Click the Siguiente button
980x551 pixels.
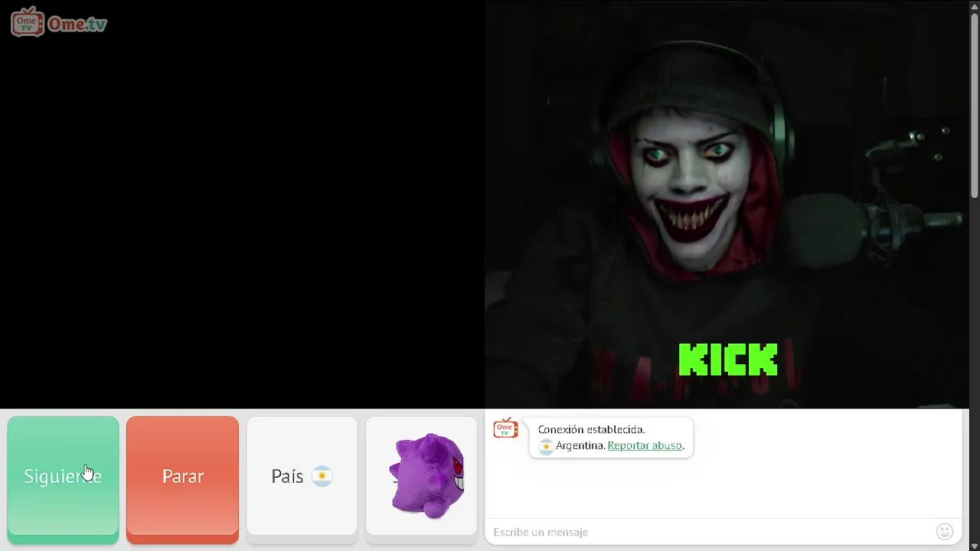point(63,480)
